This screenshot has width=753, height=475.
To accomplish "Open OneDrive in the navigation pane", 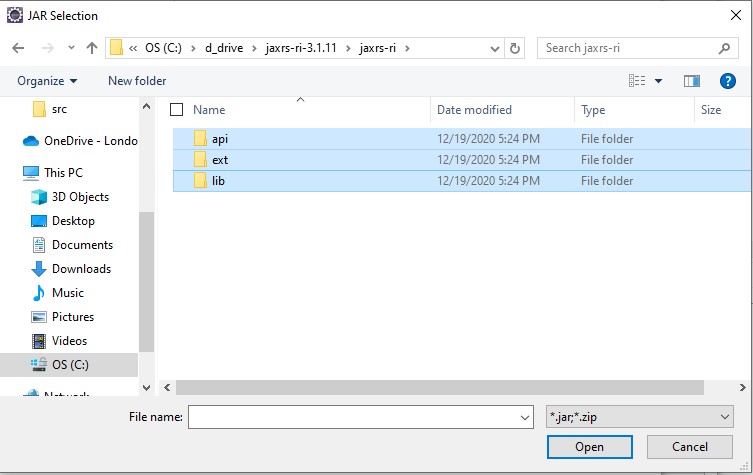I will [80, 141].
